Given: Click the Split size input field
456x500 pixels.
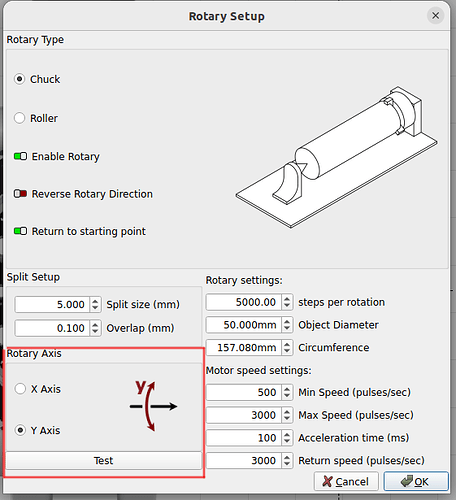Looking at the screenshot, I should [x=52, y=304].
